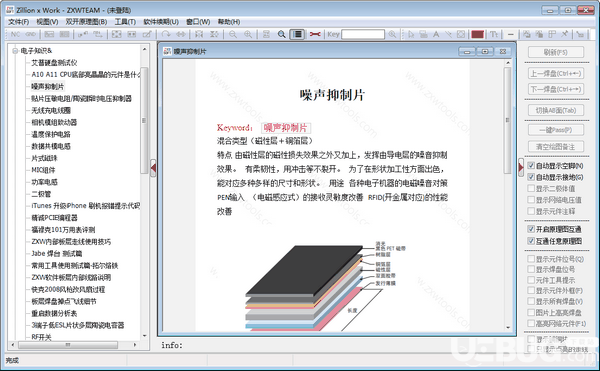Viewport: 600px width, 371px height.
Task: Click the 上一焊盘 button
Action: (556, 73)
